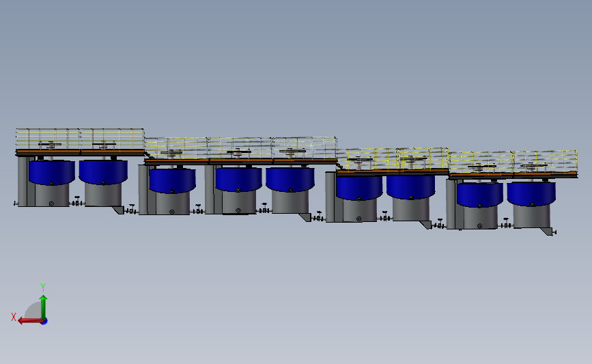Select the rightmost blue tank in the model
592x364 pixels.
pyautogui.click(x=531, y=194)
